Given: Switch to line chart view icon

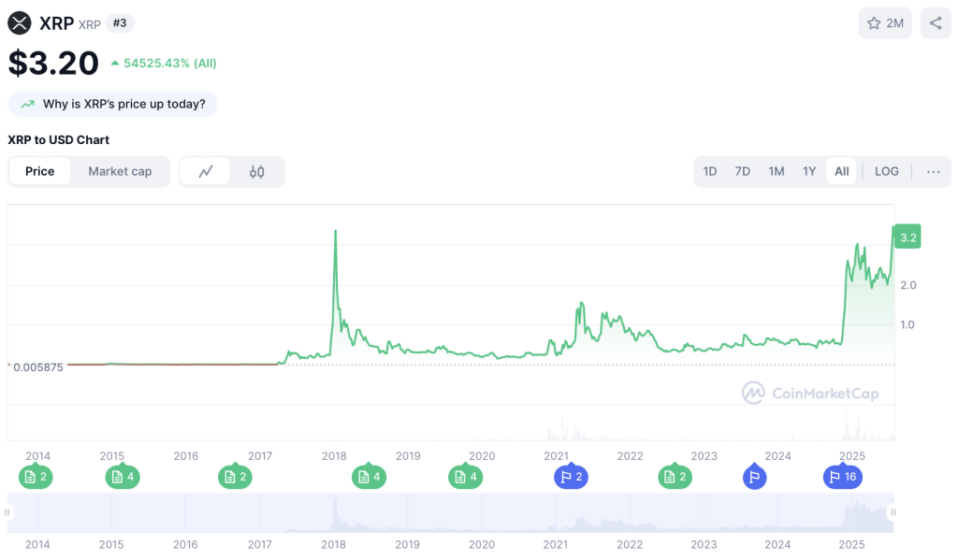Looking at the screenshot, I should pos(206,172).
